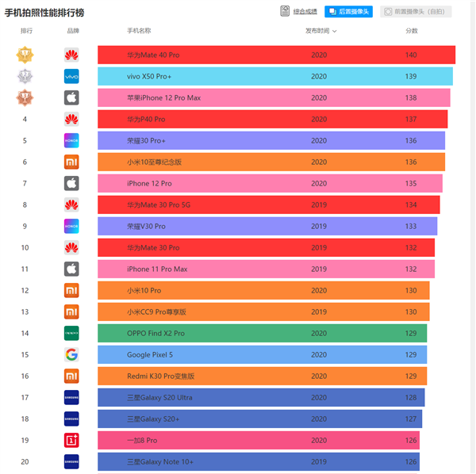
Task: Expand the 发布时间 dropdown filter
Action: coord(321,31)
